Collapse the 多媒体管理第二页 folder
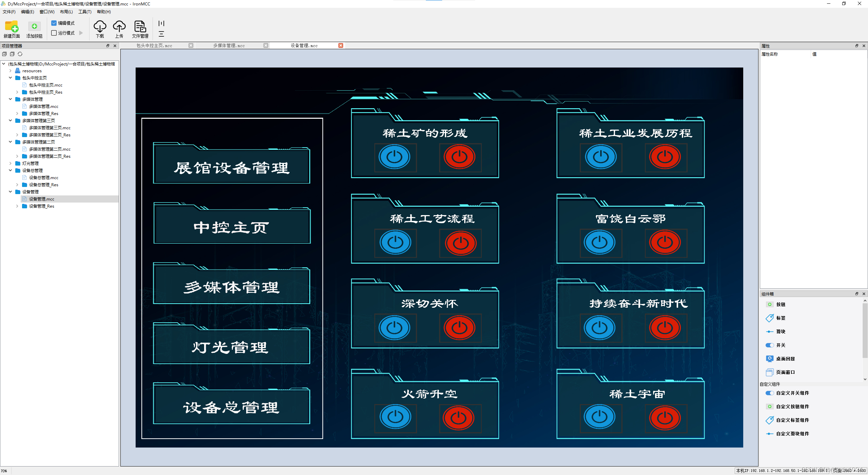868x475 pixels. (x=10, y=142)
